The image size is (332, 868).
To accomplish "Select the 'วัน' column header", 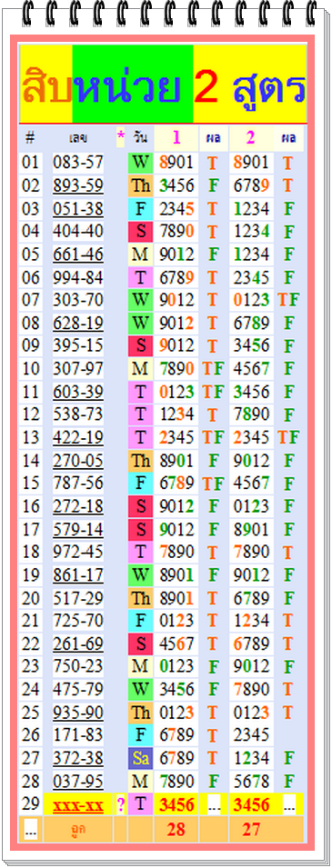I will pos(140,137).
